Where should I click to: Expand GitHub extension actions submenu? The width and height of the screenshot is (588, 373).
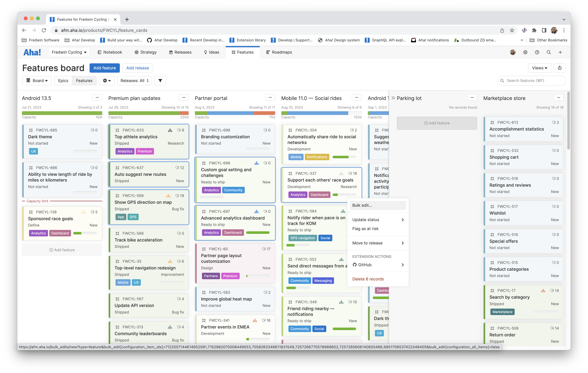pos(378,265)
